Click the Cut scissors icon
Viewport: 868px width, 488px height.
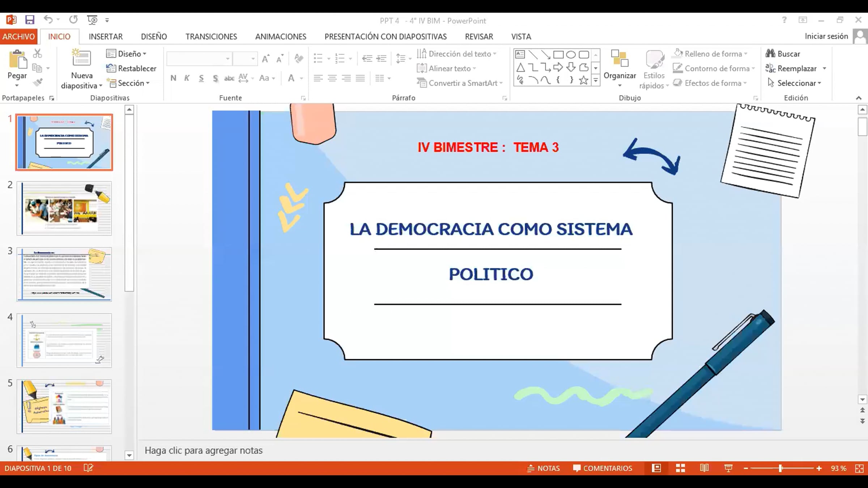[37, 54]
